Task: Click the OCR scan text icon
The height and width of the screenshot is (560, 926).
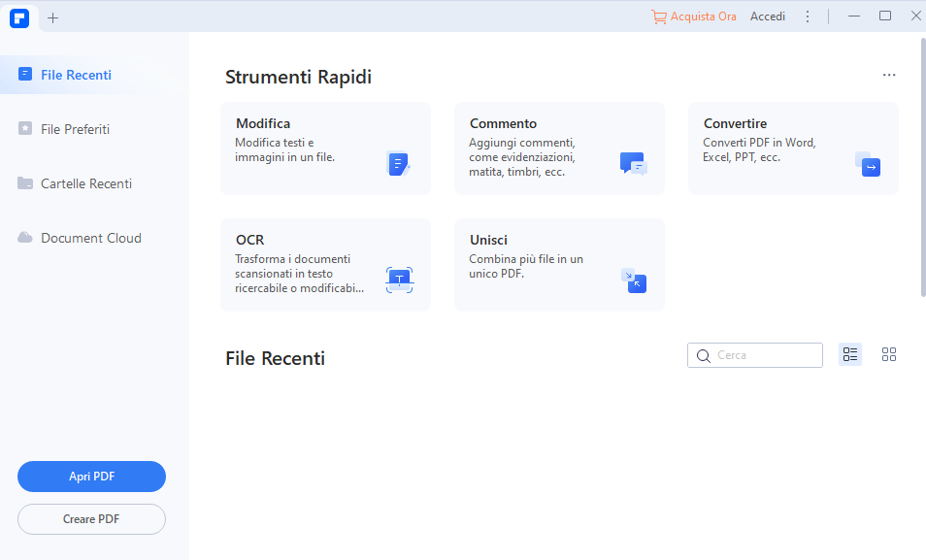Action: coord(400,280)
